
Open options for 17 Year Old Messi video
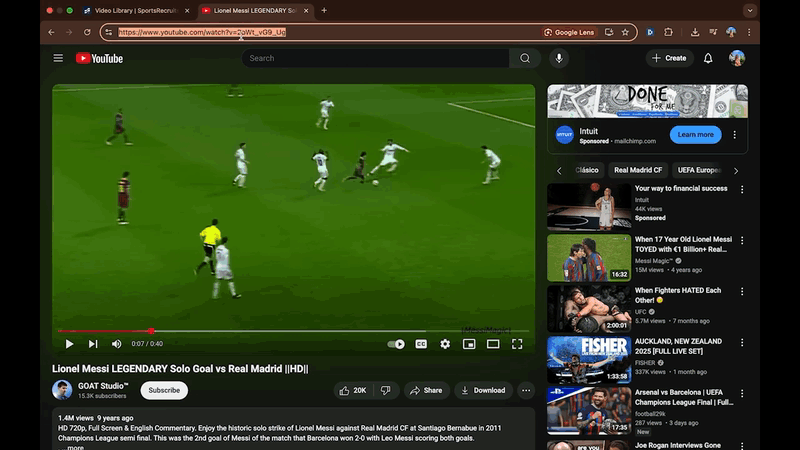[742, 240]
